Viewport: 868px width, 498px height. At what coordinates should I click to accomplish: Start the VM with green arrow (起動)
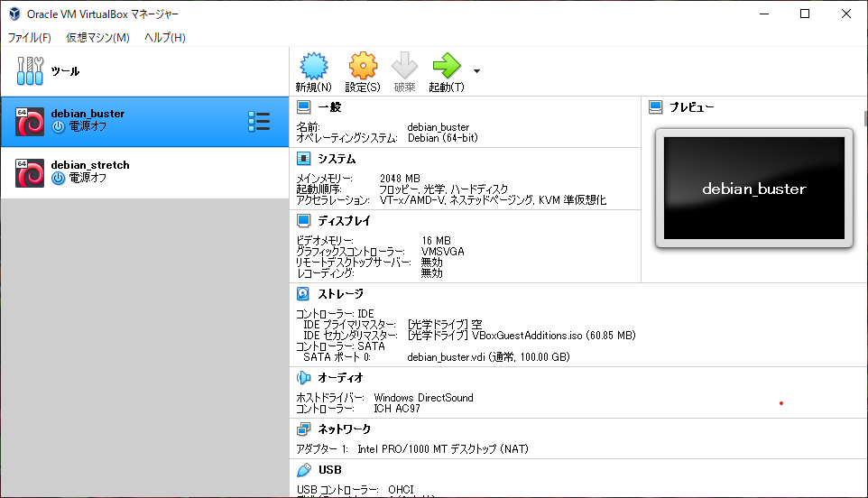(446, 66)
